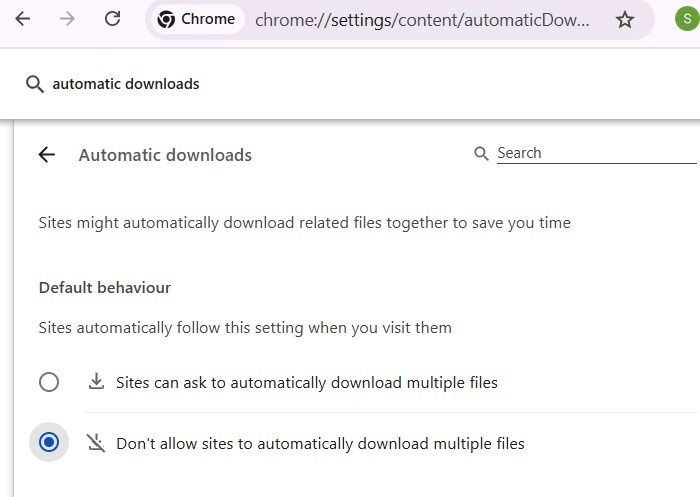Click the blocked-download icon beside 'Don't allow'
Viewport: 700px width, 497px height.
pos(96,443)
